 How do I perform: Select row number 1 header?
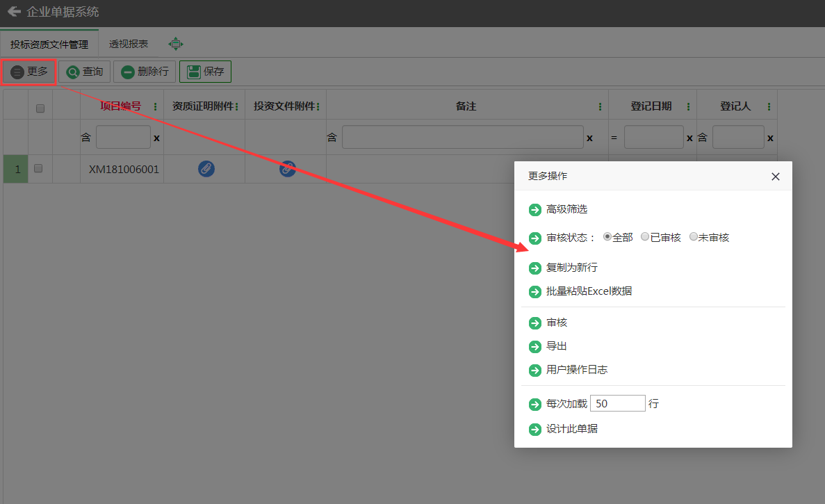[x=16, y=169]
